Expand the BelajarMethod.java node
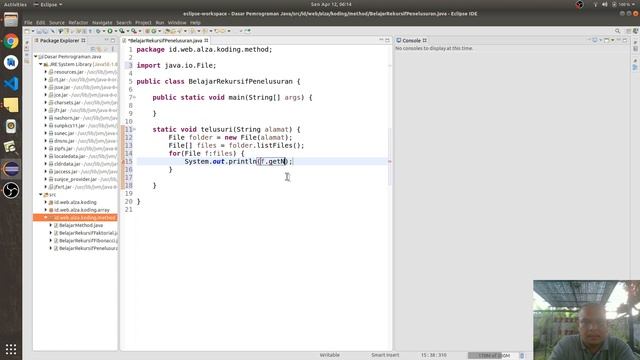Image resolution: width=640 pixels, height=360 pixels. (x=51, y=225)
